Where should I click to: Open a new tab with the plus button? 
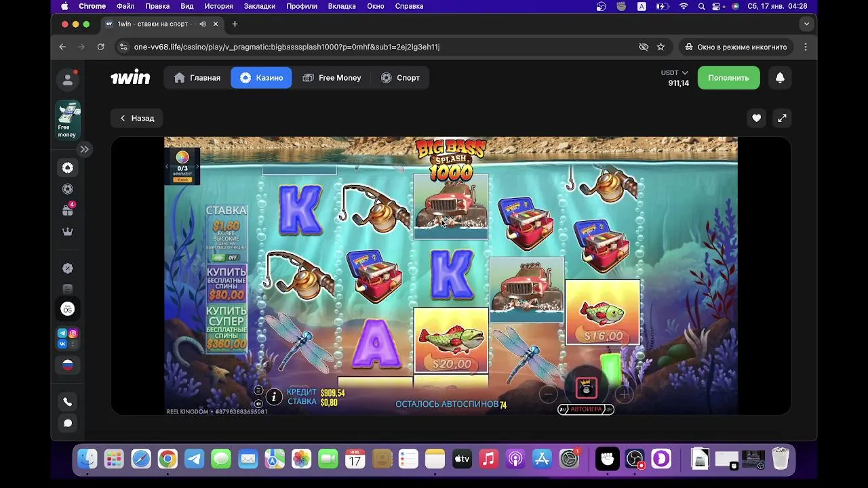click(235, 24)
